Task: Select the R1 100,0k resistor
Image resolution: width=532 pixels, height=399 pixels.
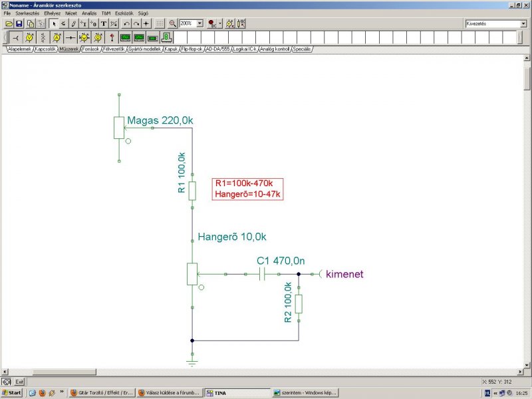Action: click(192, 191)
